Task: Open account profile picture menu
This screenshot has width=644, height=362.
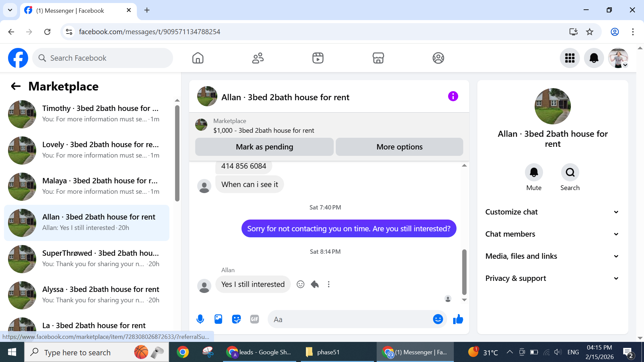Action: (618, 58)
